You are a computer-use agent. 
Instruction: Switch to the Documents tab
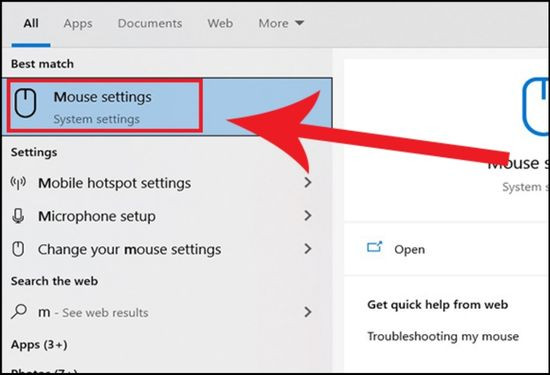pos(150,24)
